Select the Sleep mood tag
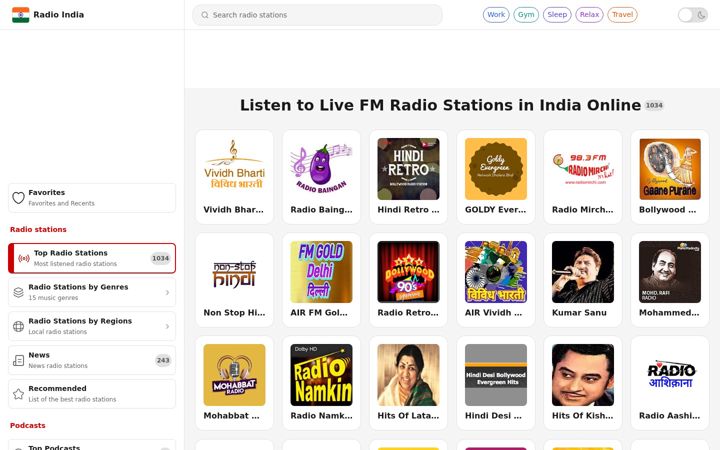The image size is (720, 450). click(x=557, y=15)
